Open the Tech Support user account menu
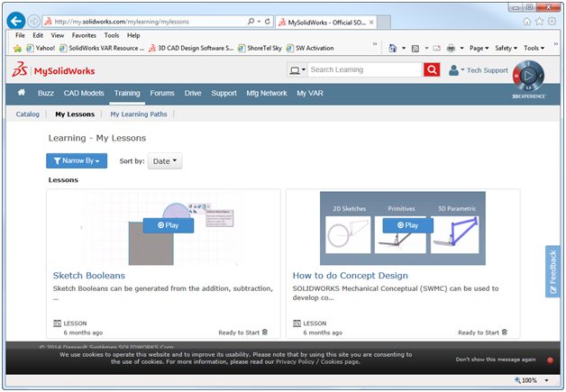Viewport: 566px width, 392px height. click(x=479, y=70)
